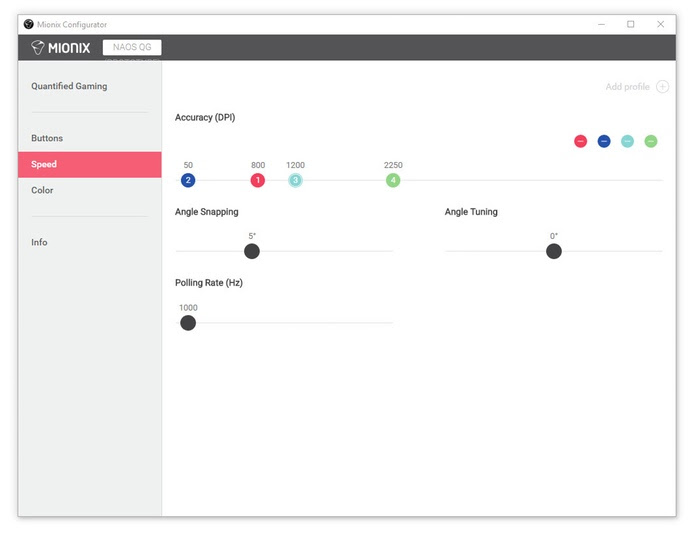Click the cyan remove DPI step icon
This screenshot has width=700, height=539.
click(x=627, y=141)
